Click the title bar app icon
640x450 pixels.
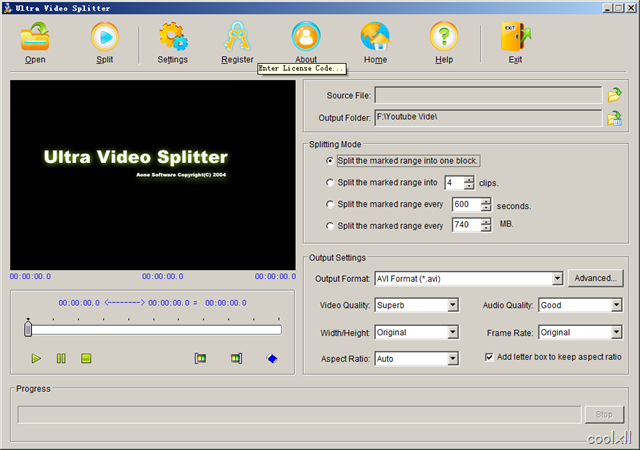tap(8, 8)
